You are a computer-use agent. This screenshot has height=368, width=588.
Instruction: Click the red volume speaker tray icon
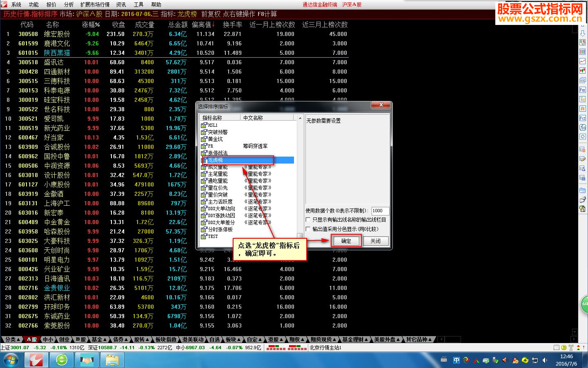505,360
